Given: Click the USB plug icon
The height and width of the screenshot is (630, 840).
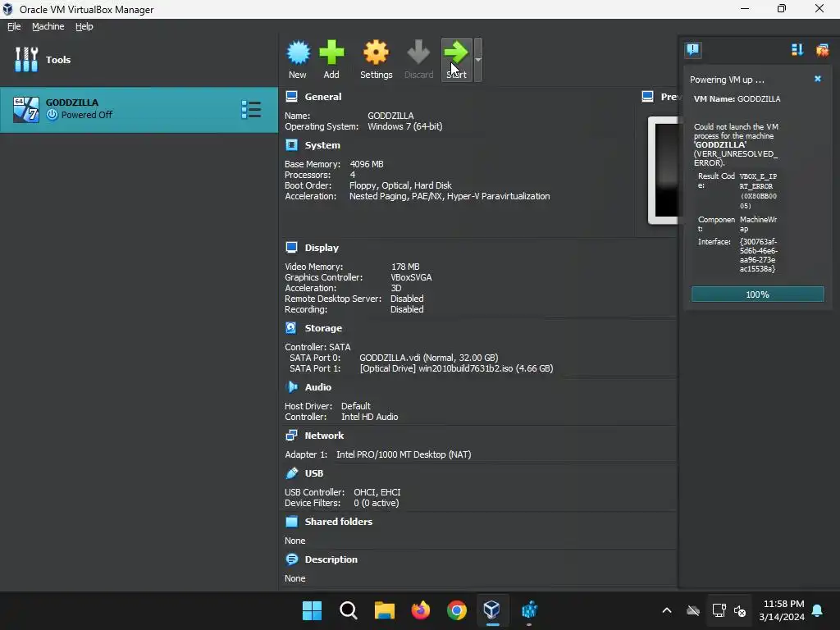Looking at the screenshot, I should coord(291,472).
